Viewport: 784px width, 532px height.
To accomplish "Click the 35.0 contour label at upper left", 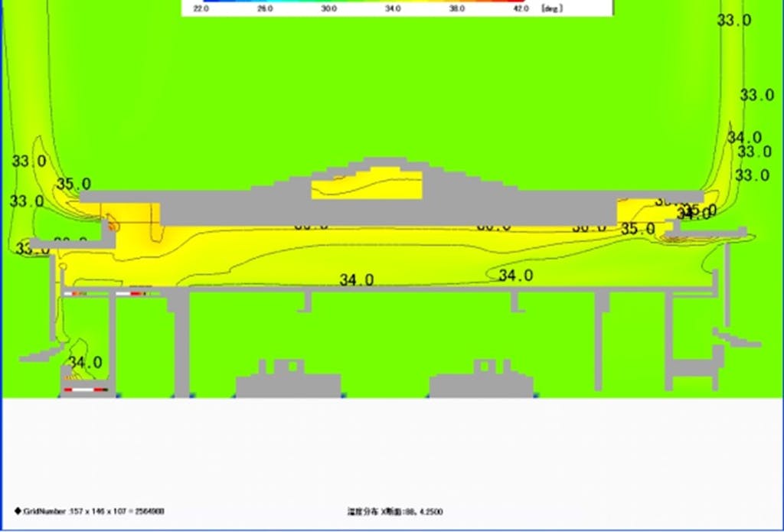I will click(73, 184).
